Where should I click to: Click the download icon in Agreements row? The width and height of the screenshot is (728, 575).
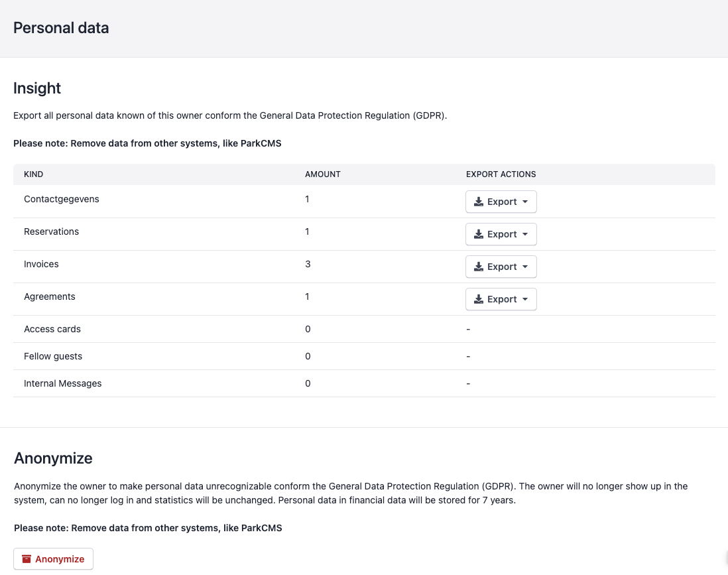pos(479,299)
